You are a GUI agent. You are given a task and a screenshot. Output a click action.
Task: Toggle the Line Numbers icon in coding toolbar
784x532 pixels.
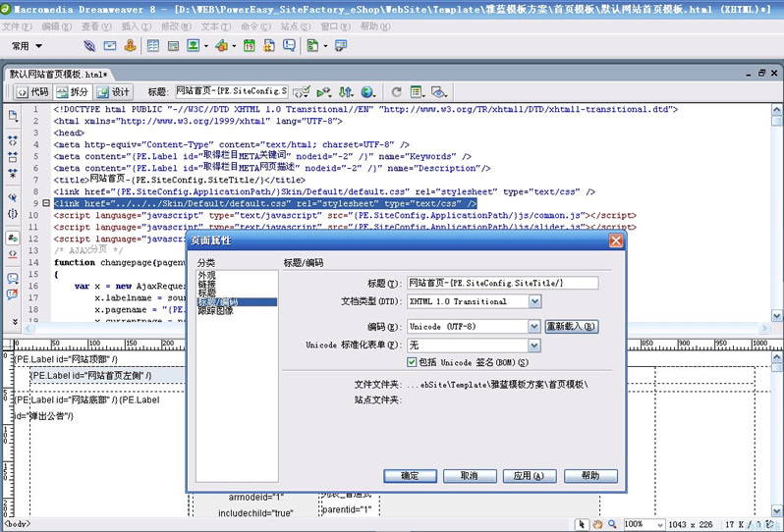[x=13, y=238]
